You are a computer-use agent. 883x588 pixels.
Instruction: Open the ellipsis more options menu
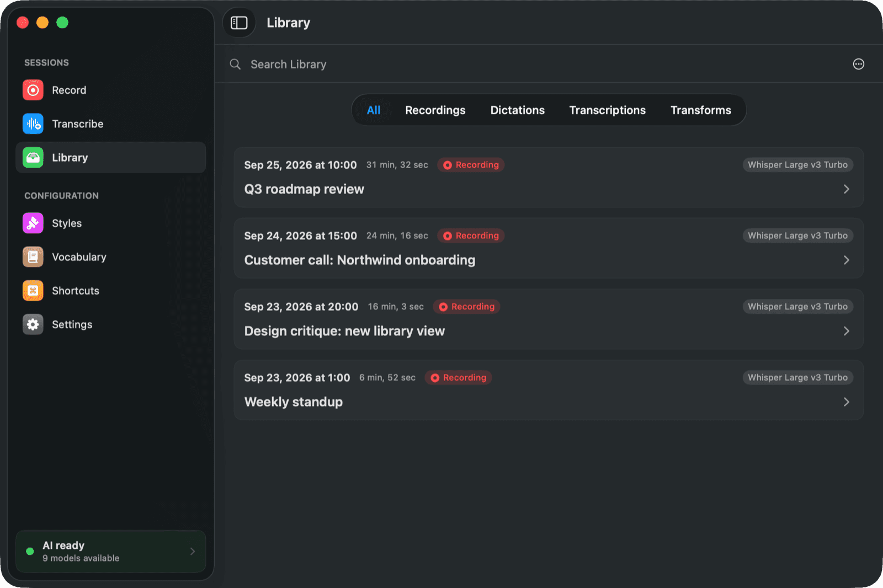click(x=859, y=64)
